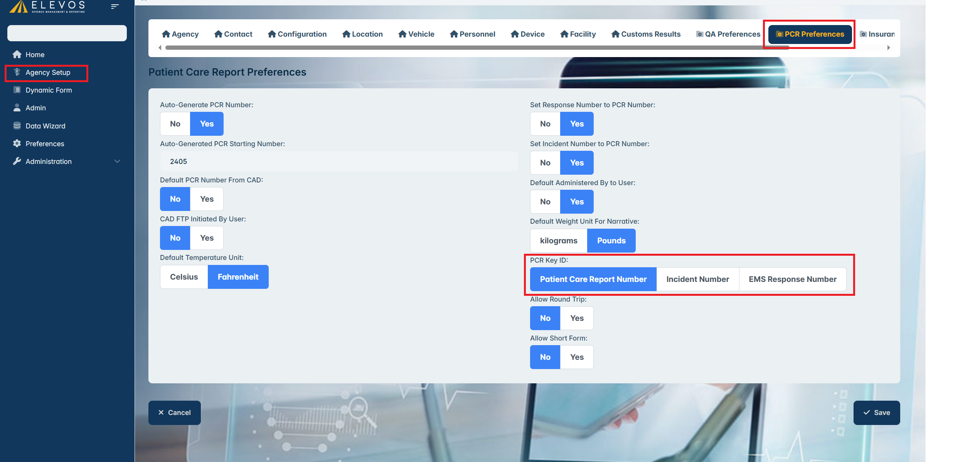
Task: Enable Allow Round Trip with Yes
Action: [577, 318]
